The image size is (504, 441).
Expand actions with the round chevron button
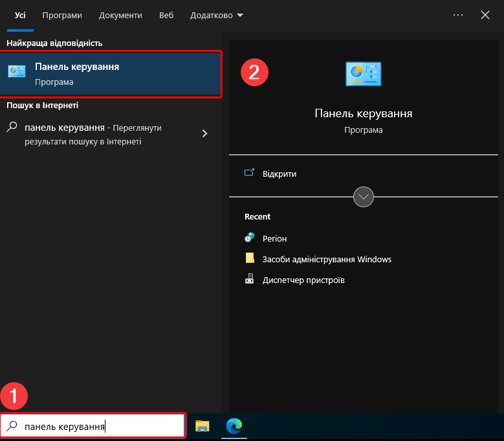pyautogui.click(x=364, y=196)
